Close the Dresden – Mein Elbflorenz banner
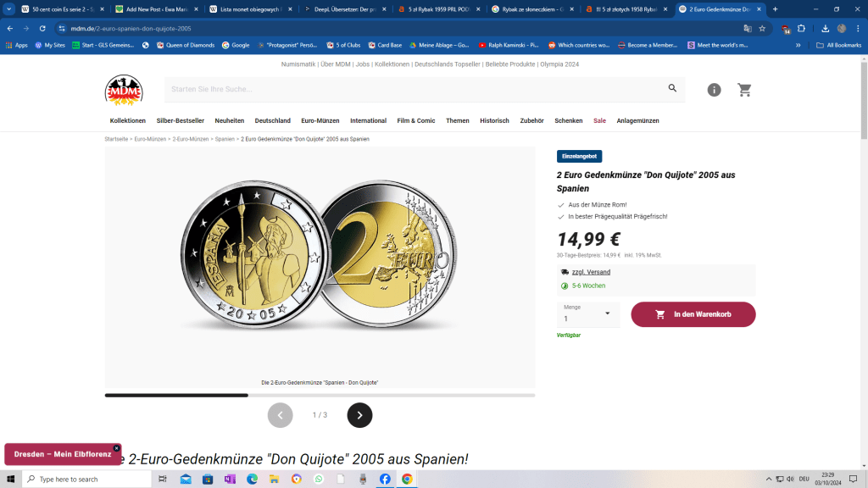Viewport: 868px width, 488px height. tap(116, 448)
